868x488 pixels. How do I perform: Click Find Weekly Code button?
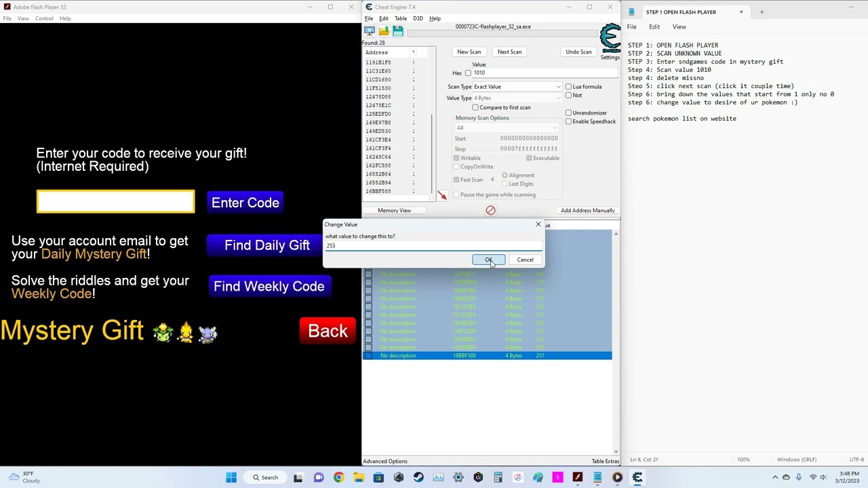pos(269,286)
